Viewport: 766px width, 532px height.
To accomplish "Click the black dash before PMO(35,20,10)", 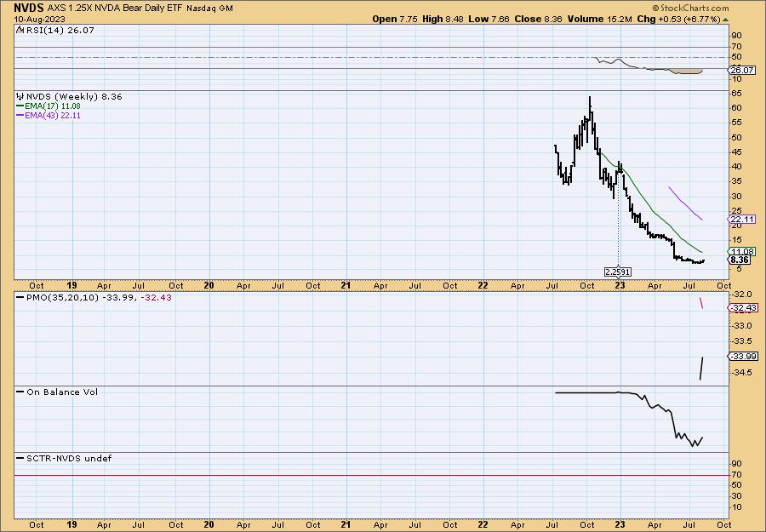I will click(20, 297).
